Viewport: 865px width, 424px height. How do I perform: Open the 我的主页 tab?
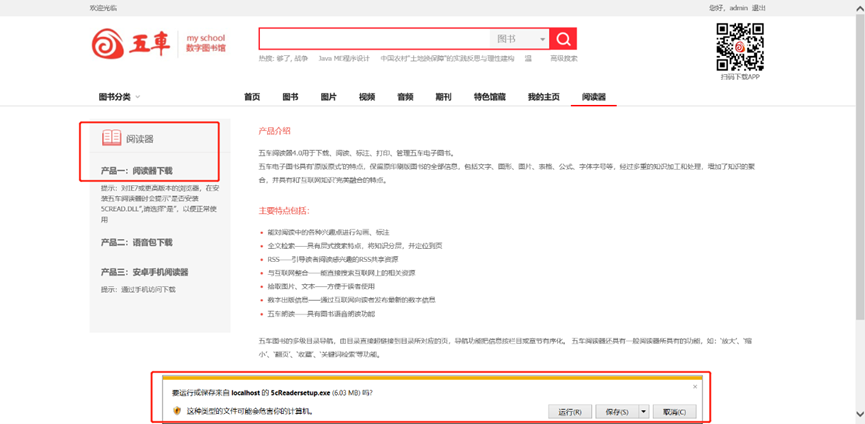click(x=543, y=97)
